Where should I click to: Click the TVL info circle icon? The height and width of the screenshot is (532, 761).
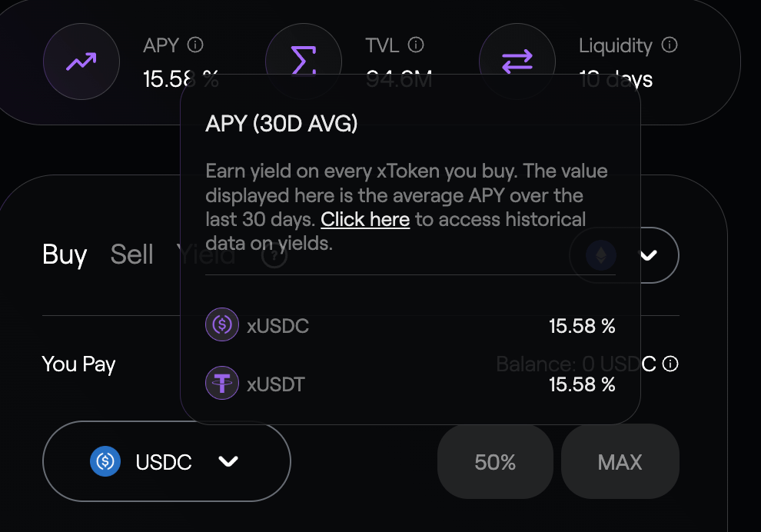click(416, 45)
